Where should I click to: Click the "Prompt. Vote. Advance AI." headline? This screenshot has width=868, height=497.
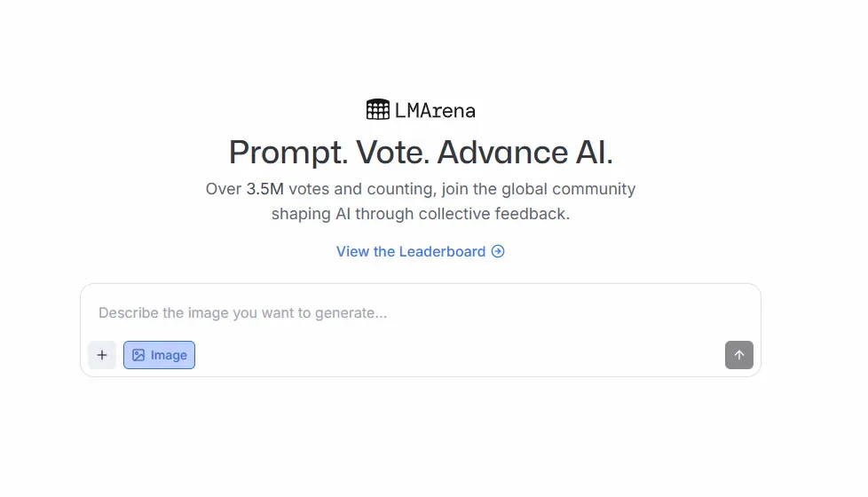click(421, 153)
